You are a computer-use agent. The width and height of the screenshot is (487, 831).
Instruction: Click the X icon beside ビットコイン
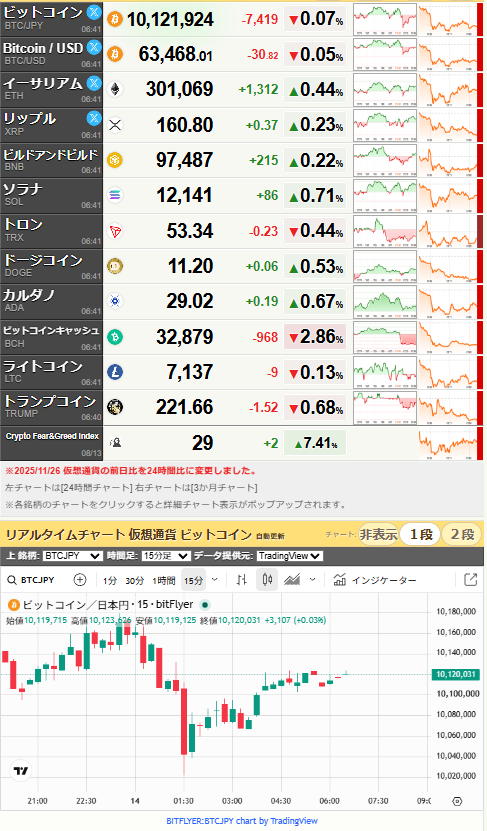pyautogui.click(x=94, y=12)
